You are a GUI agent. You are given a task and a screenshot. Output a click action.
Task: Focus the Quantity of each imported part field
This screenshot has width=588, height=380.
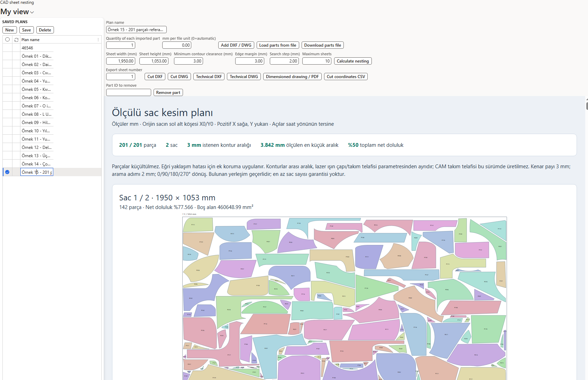120,45
